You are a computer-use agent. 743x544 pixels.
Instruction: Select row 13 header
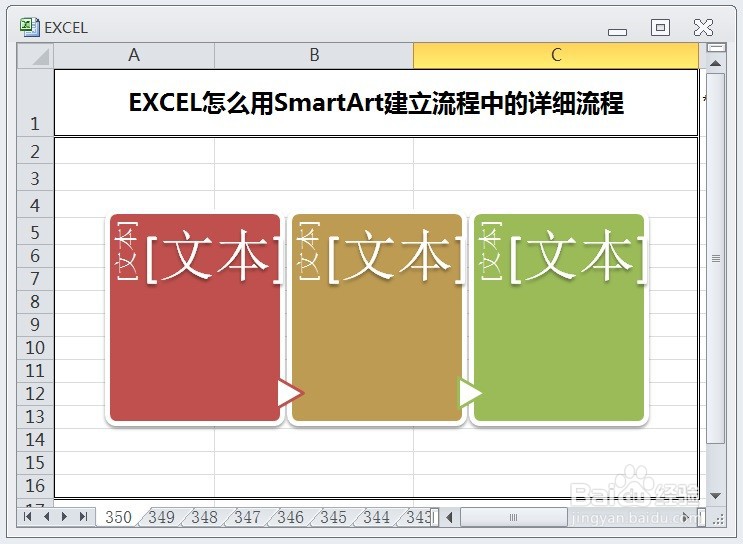pyautogui.click(x=36, y=417)
